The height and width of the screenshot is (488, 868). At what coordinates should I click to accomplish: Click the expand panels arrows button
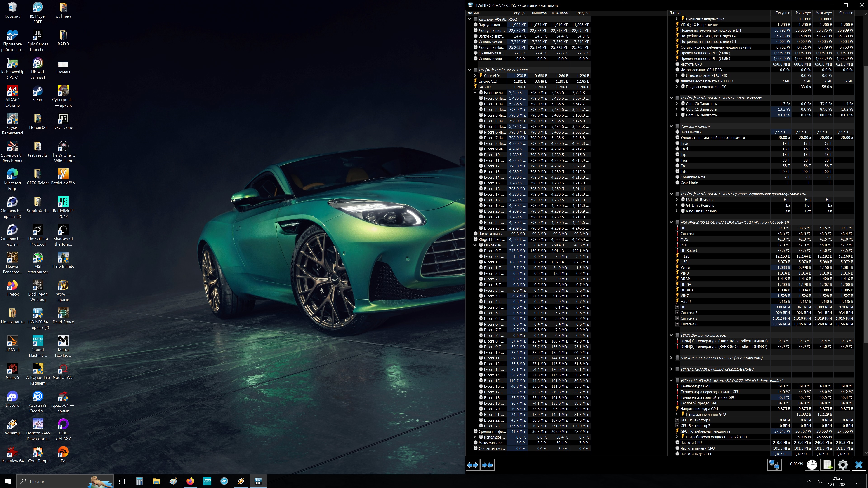(x=472, y=465)
